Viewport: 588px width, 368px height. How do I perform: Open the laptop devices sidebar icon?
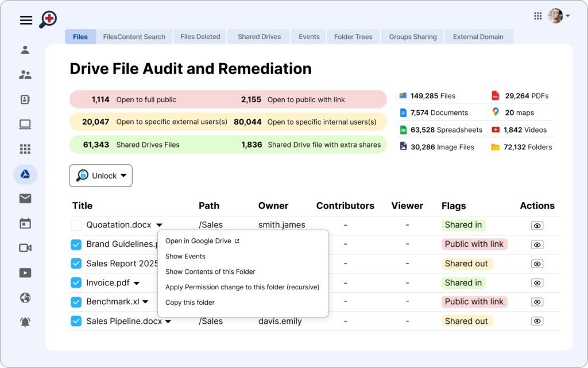(x=25, y=124)
